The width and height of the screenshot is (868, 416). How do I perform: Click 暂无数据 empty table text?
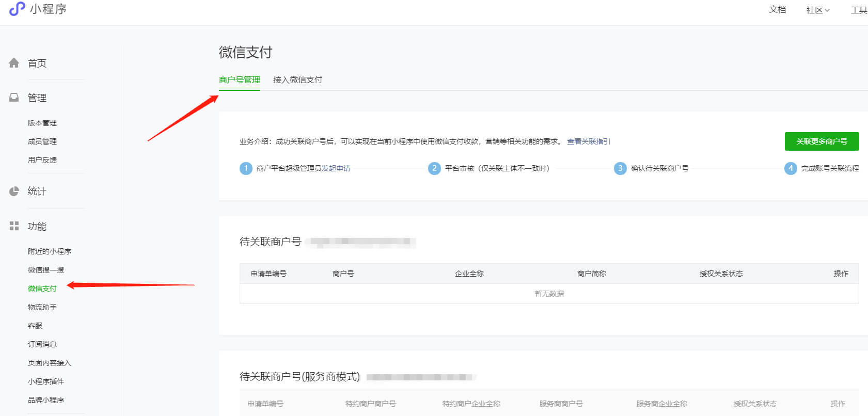(x=549, y=294)
